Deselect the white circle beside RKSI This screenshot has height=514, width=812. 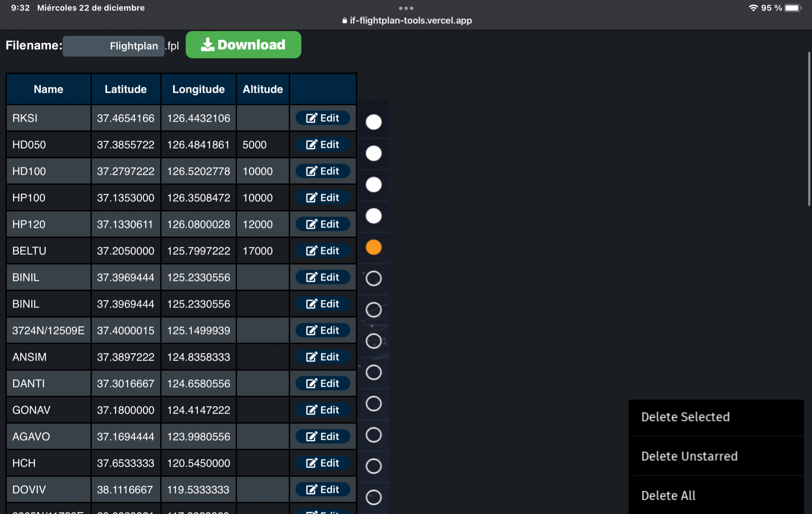click(x=373, y=122)
